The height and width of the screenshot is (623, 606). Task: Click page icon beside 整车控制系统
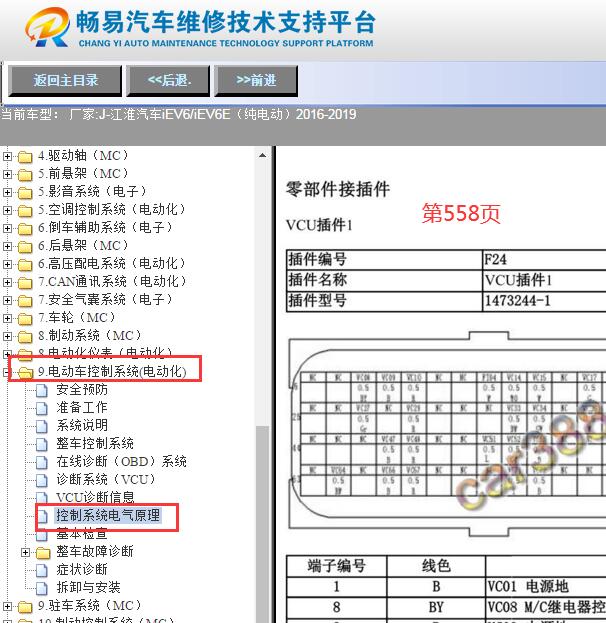(x=42, y=445)
